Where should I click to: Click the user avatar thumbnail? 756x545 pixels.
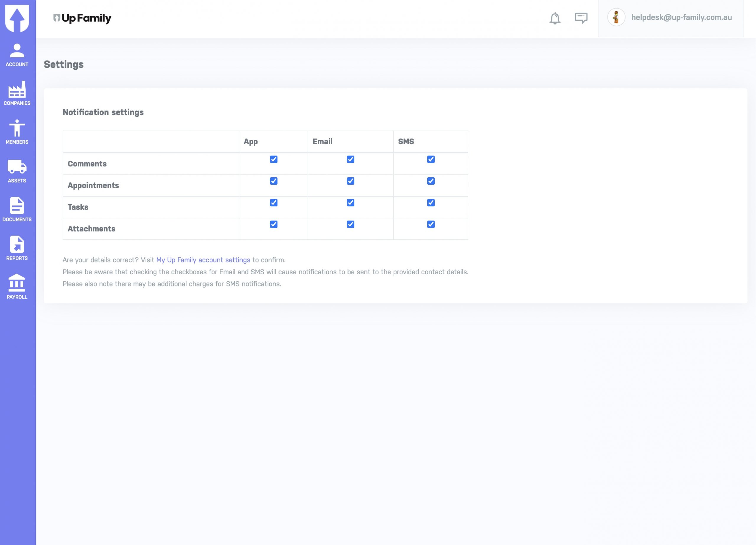click(616, 17)
